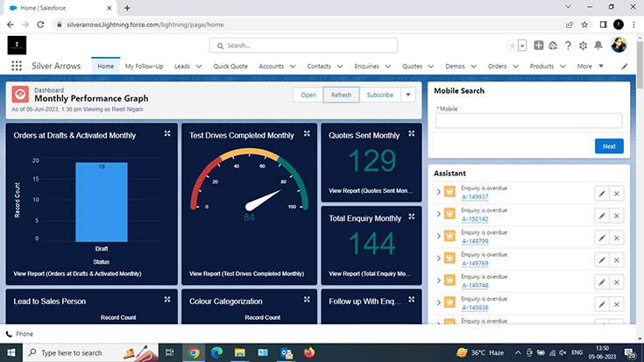This screenshot has width=644, height=362.
Task: Click the global Search box
Action: click(303, 46)
